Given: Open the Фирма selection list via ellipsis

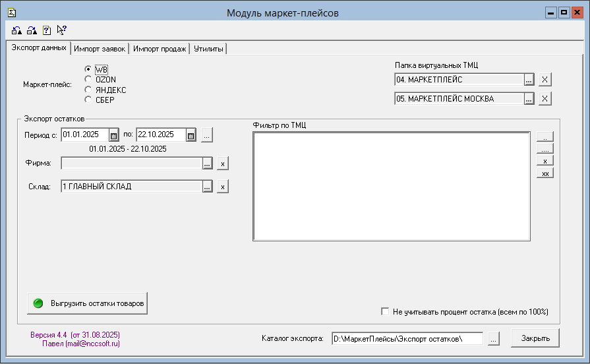Looking at the screenshot, I should (x=208, y=164).
